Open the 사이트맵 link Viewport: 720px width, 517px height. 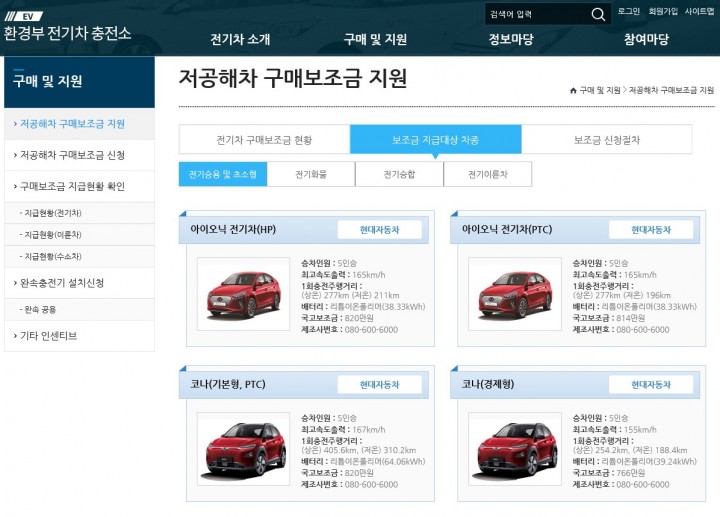[x=699, y=11]
